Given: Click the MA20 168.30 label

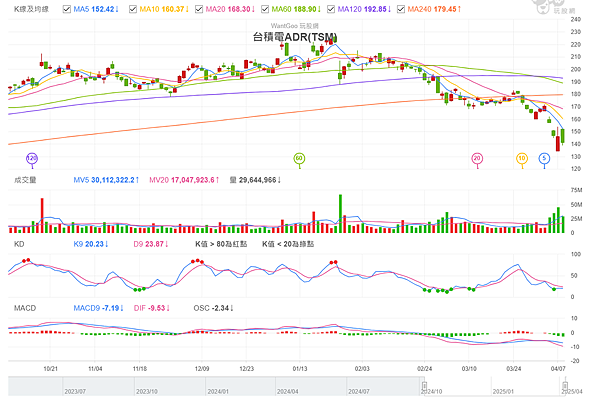Looking at the screenshot, I should (230, 9).
